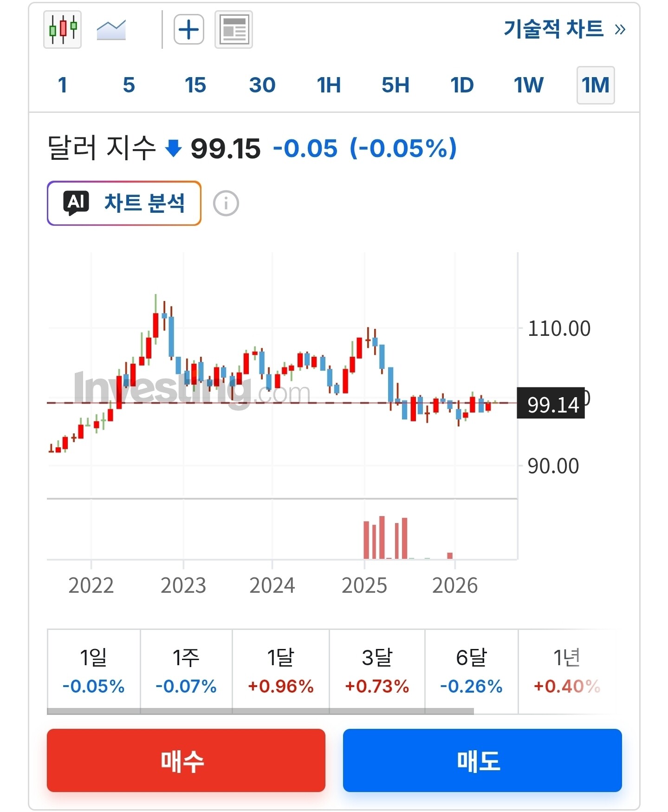668x812 pixels.
Task: Choose the 5H interval
Action: (396, 85)
